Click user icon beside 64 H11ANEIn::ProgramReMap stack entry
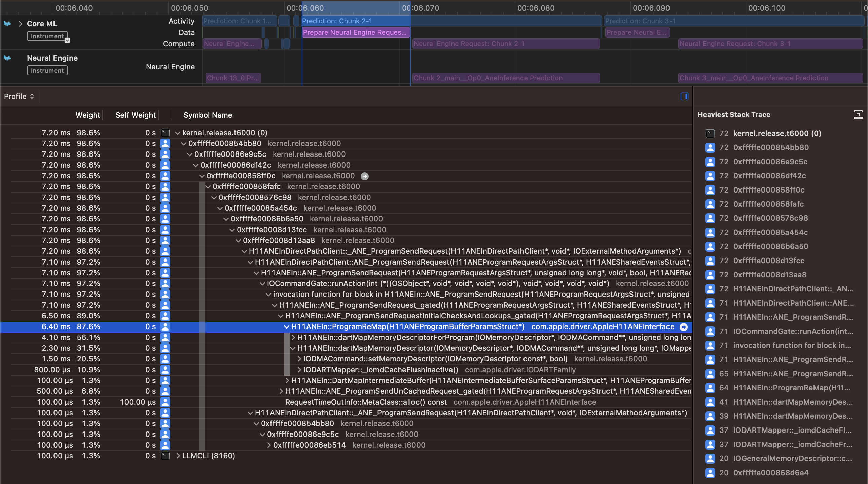Screen dimensions: 868x484 tap(710, 388)
